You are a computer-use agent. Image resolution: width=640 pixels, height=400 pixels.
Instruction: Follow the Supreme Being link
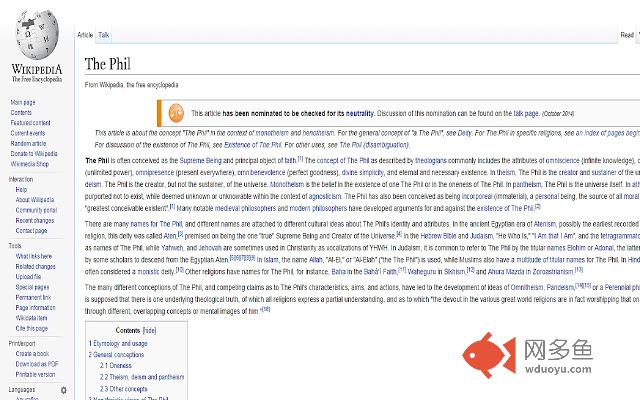click(200, 160)
